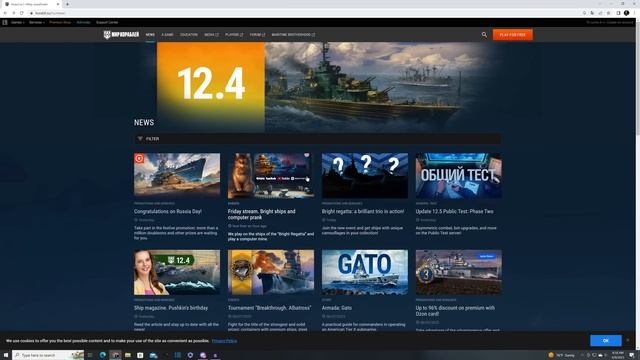Expand the FILTER bar

tap(317, 139)
